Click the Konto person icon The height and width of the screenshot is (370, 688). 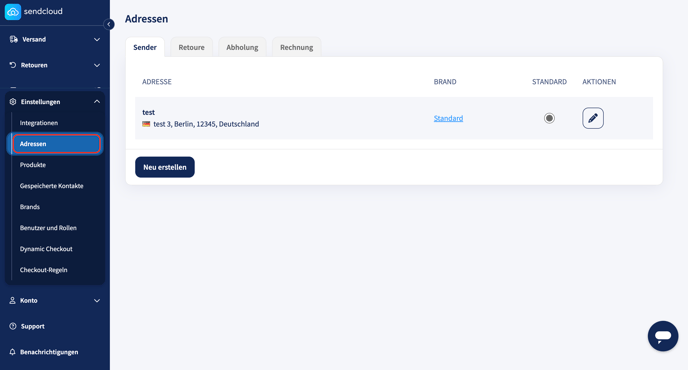[x=12, y=301]
